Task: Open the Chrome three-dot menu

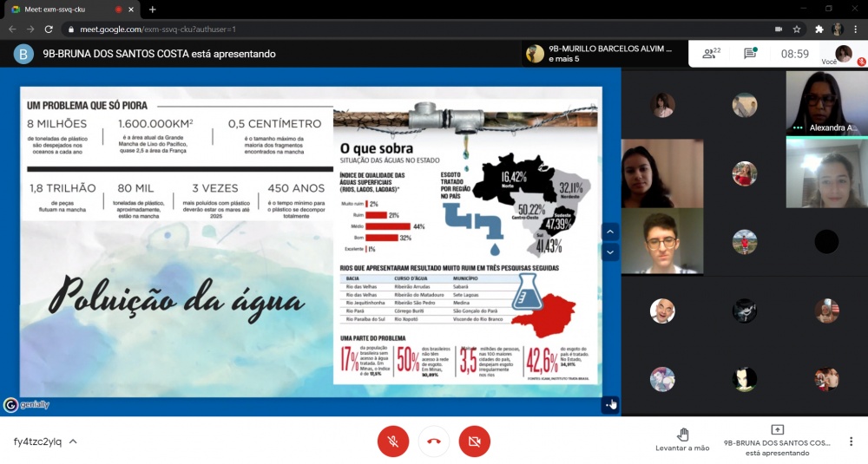Action: (x=856, y=29)
